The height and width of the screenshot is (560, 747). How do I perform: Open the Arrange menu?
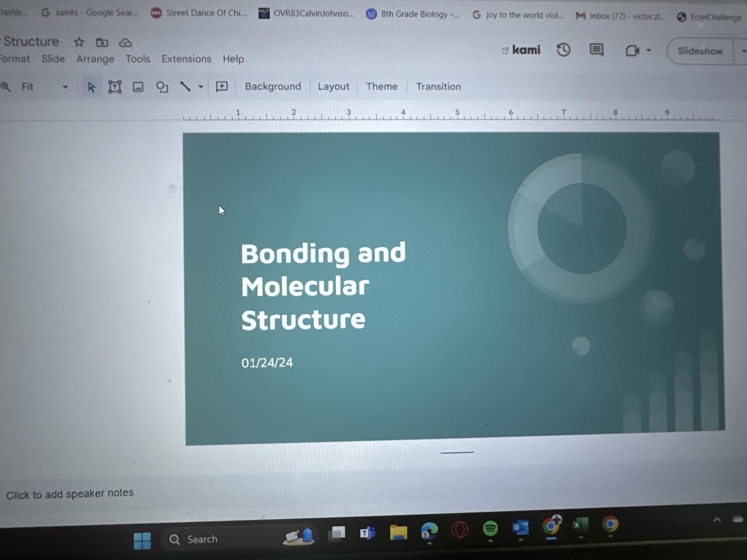point(95,59)
